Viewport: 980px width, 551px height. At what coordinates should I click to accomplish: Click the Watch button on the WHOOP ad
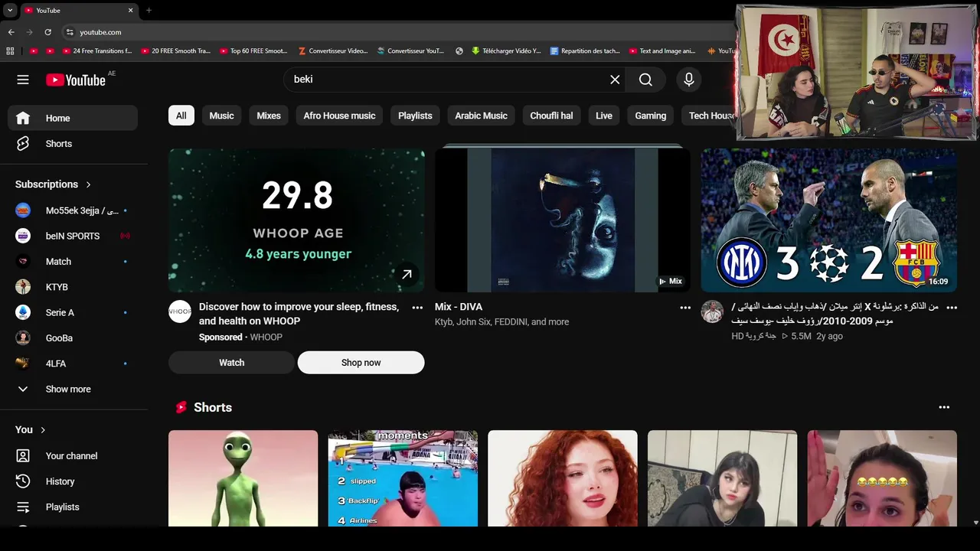coord(231,363)
